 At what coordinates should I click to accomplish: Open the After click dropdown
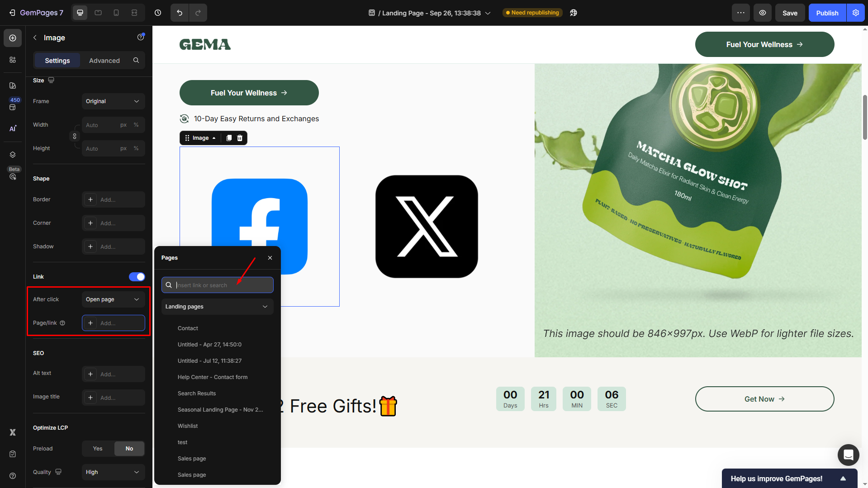coord(113,299)
